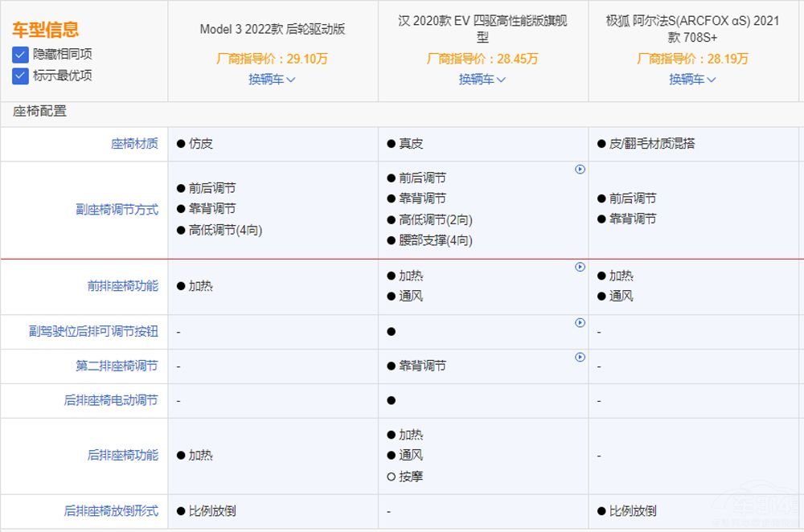The width and height of the screenshot is (804, 532).
Task: Click the video icon in 前排座椅功能 row
Action: tap(580, 267)
